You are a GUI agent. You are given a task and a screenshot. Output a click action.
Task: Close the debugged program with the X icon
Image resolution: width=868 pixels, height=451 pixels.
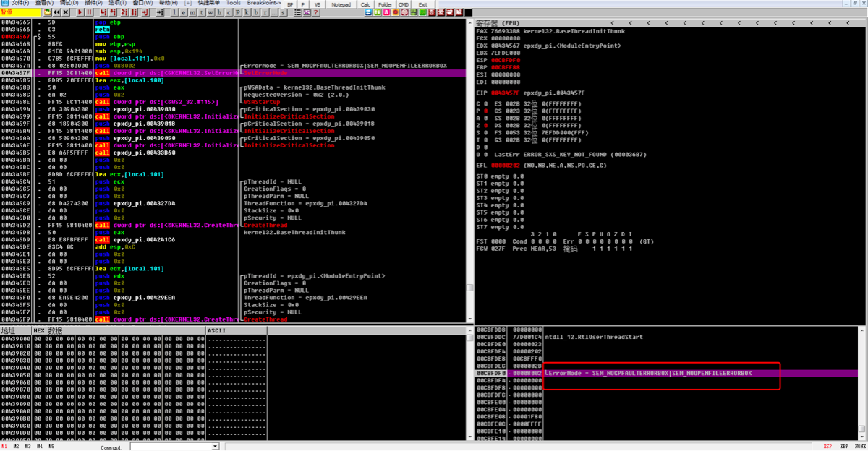(x=66, y=12)
